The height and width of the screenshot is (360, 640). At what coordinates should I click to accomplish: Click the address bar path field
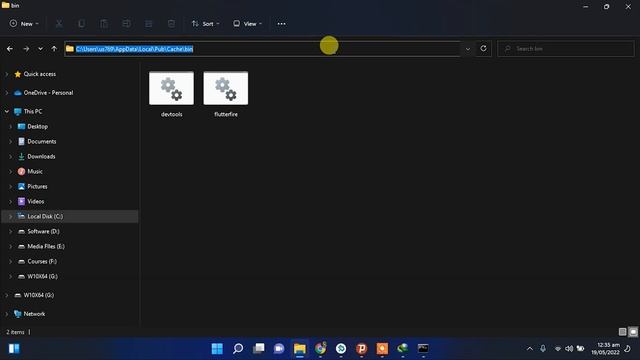[262, 49]
